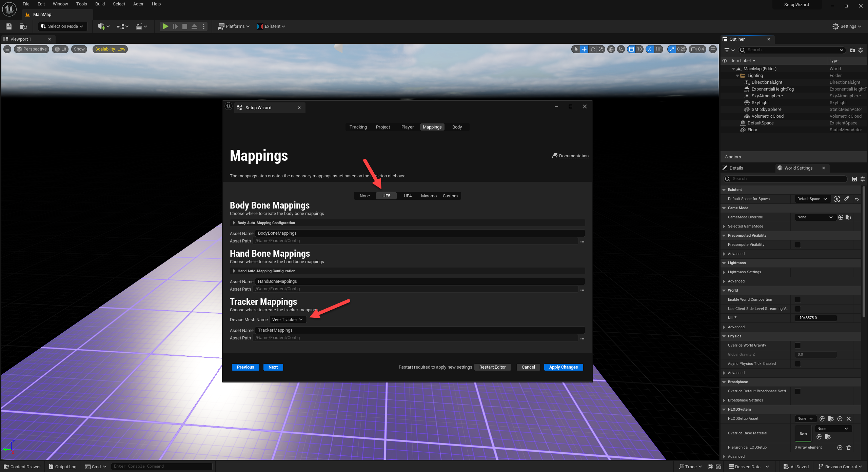The image size is (868, 472).
Task: Open the Selection Mode dropdown
Action: (62, 26)
